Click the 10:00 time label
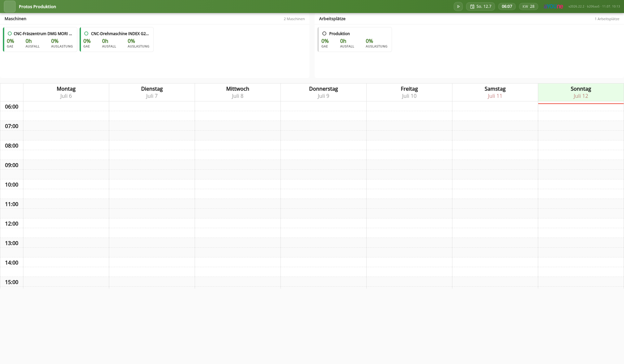Image resolution: width=624 pixels, height=364 pixels. [x=12, y=185]
